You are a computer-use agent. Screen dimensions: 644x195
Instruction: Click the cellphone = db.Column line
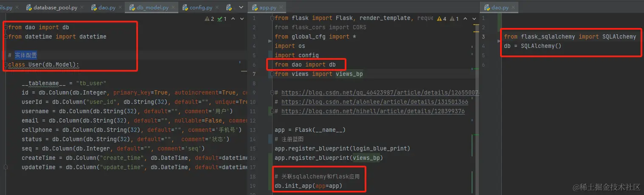pyautogui.click(x=132, y=130)
